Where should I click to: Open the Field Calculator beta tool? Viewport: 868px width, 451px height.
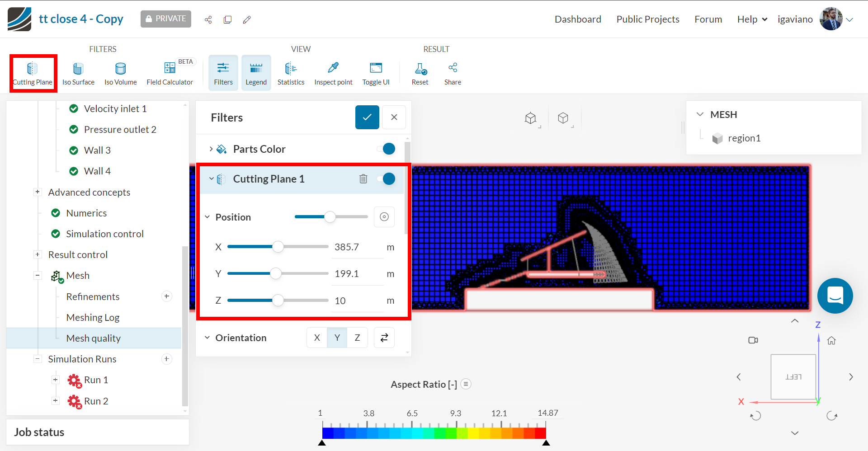pyautogui.click(x=170, y=72)
